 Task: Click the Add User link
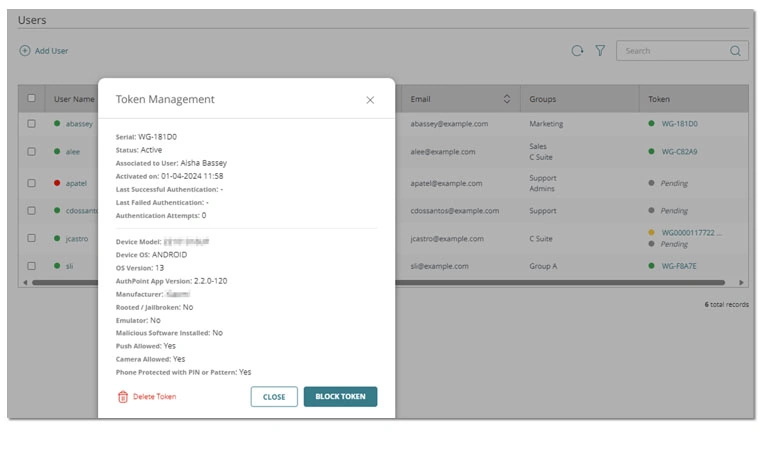pos(51,51)
